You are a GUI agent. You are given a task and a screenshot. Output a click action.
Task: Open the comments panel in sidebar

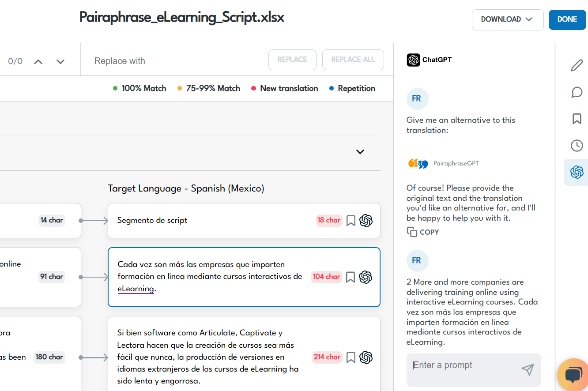(x=577, y=92)
